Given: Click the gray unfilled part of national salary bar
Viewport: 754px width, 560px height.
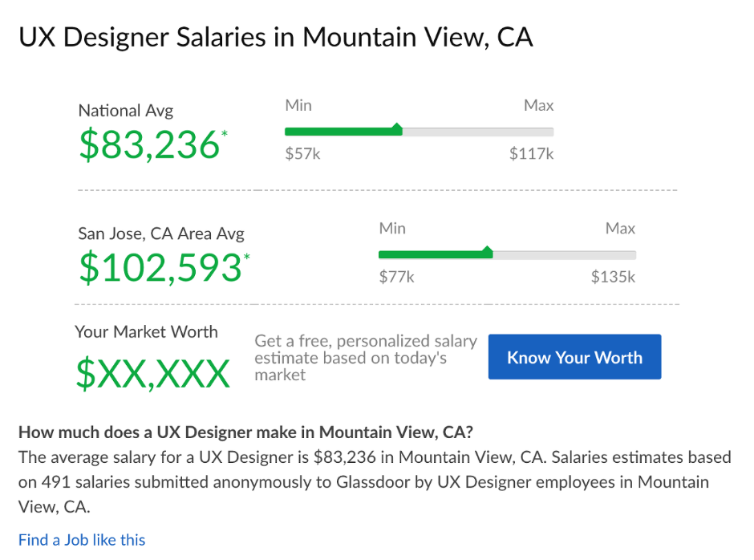Looking at the screenshot, I should [x=478, y=132].
